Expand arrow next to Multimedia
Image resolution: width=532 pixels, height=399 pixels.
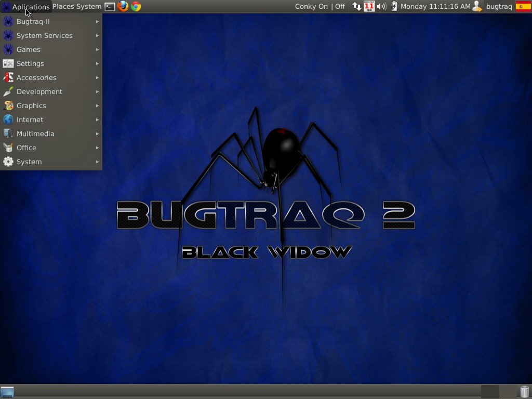point(97,134)
